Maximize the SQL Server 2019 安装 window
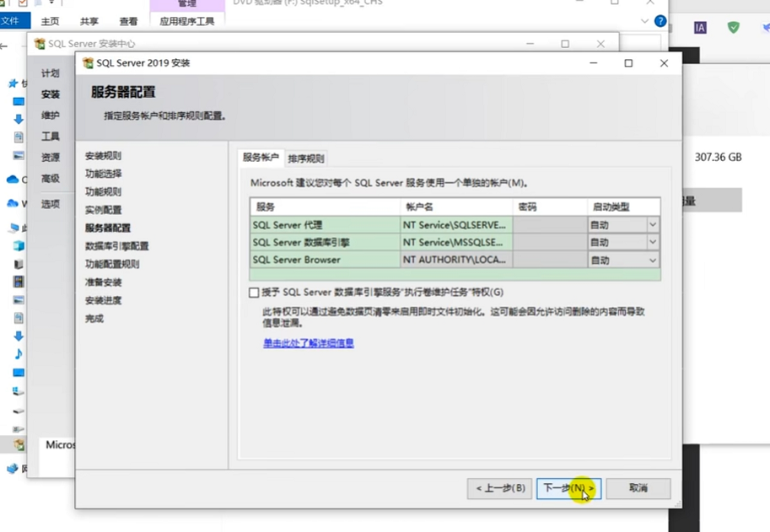770x532 pixels. coord(628,63)
